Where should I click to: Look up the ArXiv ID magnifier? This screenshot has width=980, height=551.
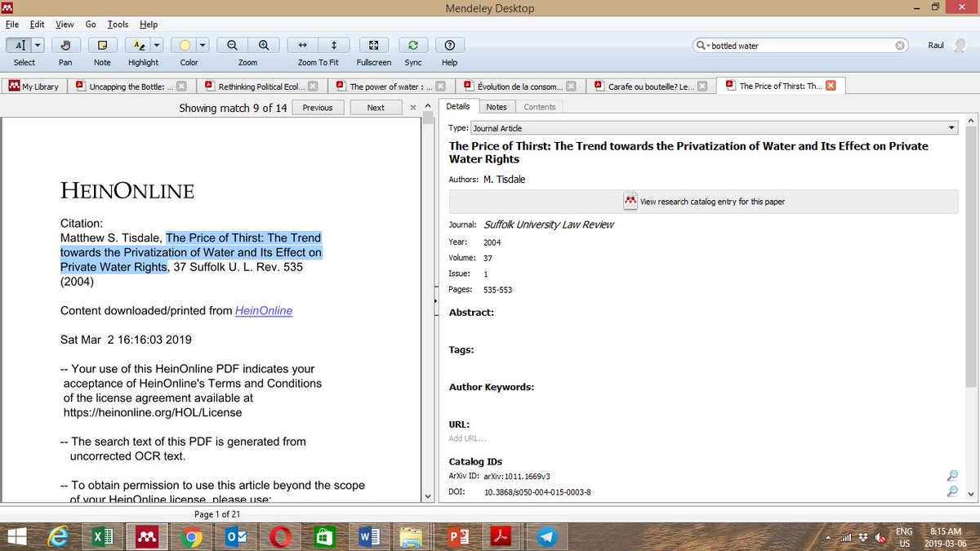pyautogui.click(x=952, y=476)
